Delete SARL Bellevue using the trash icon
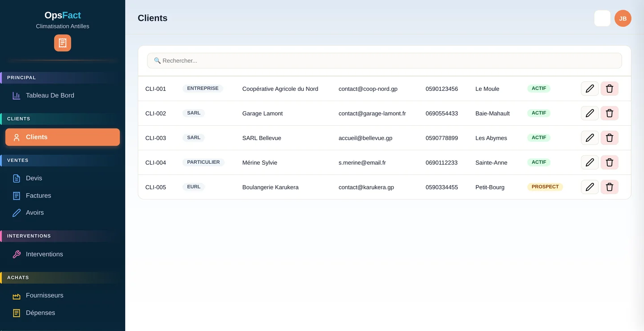The image size is (644, 331). click(610, 138)
